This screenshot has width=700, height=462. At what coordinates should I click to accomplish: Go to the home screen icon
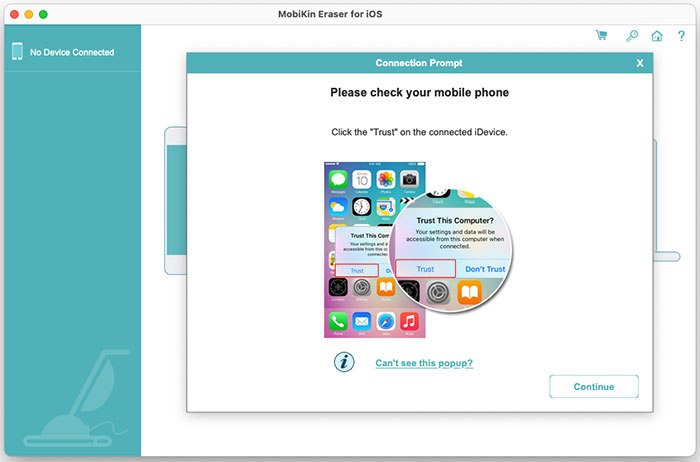click(x=657, y=36)
